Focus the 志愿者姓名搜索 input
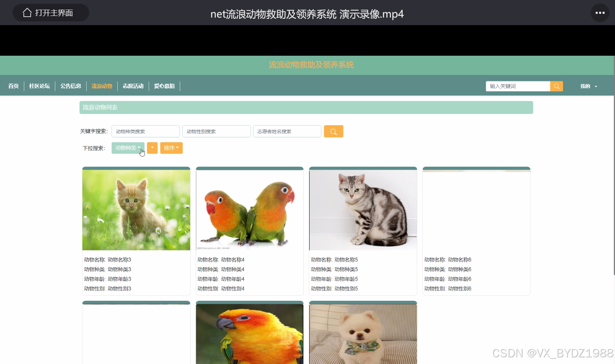This screenshot has height=364, width=615. tap(287, 131)
